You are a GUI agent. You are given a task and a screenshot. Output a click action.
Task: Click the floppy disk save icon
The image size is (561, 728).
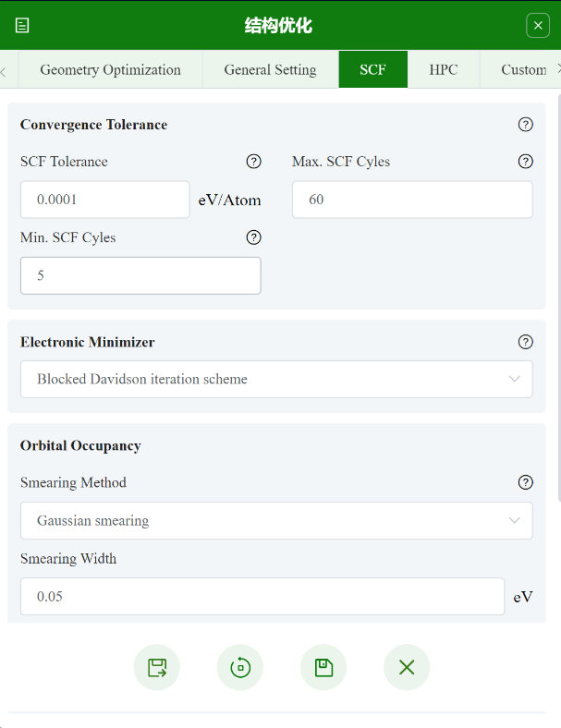click(x=323, y=668)
